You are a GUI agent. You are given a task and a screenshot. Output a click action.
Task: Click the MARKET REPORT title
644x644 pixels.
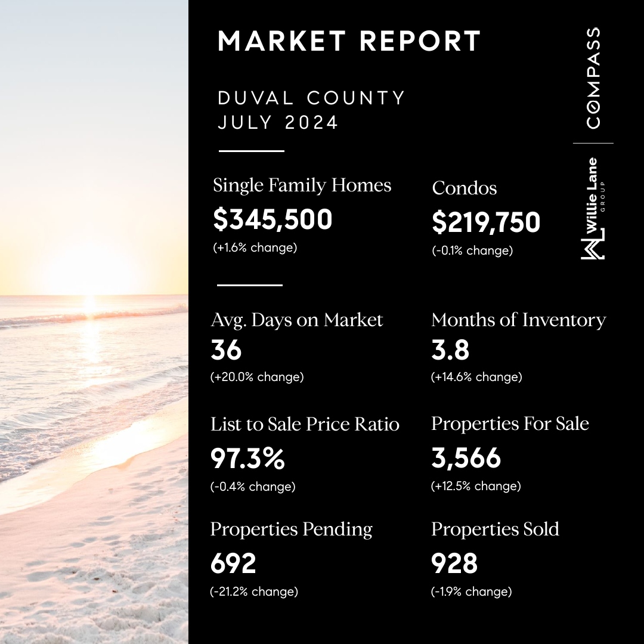click(x=349, y=41)
